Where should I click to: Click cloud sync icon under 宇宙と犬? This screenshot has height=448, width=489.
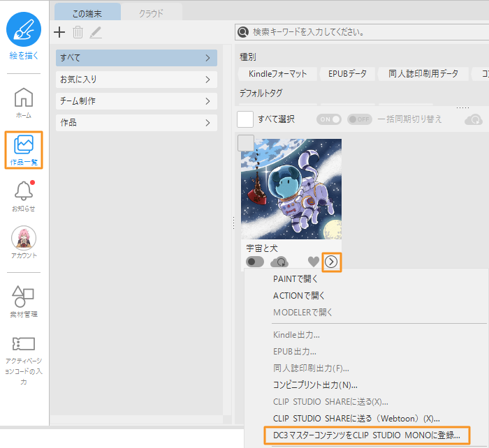[279, 262]
